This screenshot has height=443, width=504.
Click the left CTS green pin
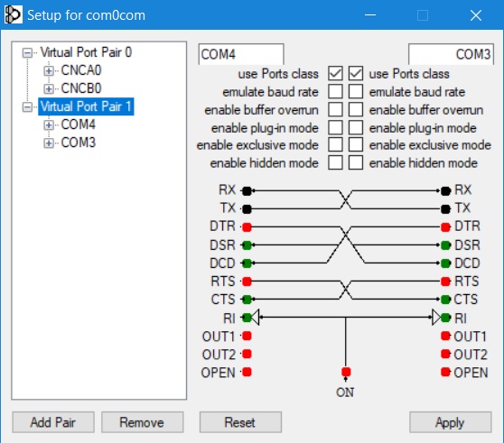point(247,300)
